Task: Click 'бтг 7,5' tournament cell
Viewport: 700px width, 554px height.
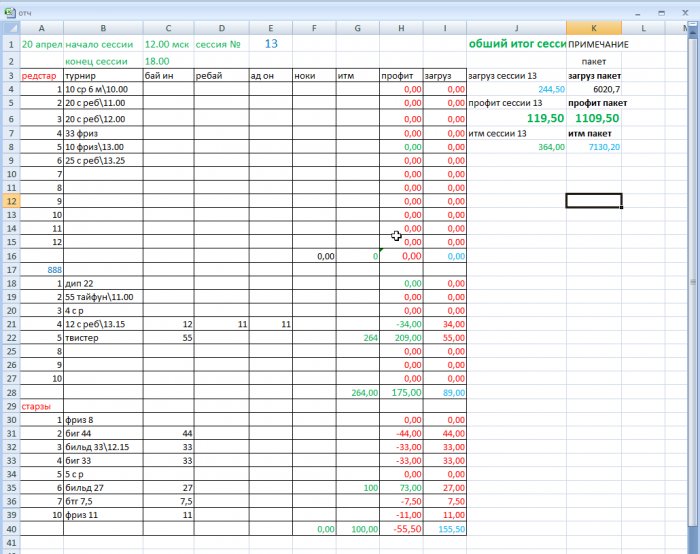Action: (103, 502)
